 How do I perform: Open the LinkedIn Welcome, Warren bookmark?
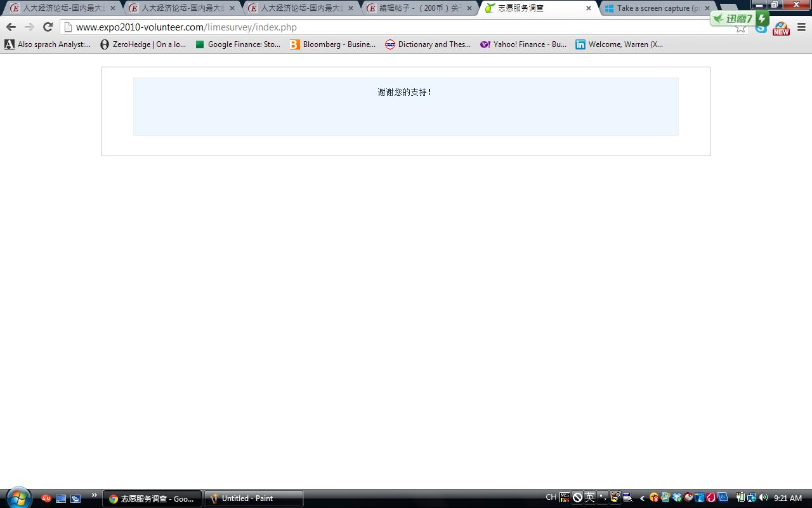(619, 44)
